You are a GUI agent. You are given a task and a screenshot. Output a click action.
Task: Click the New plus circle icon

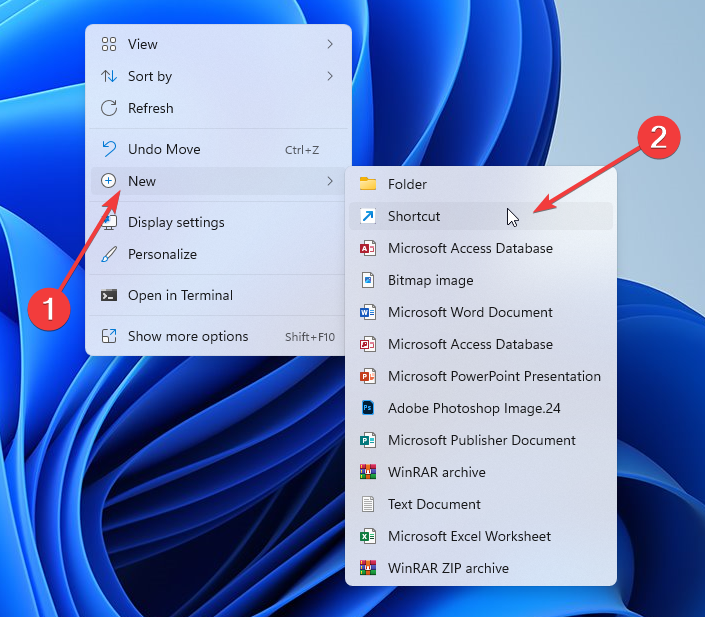tap(108, 181)
